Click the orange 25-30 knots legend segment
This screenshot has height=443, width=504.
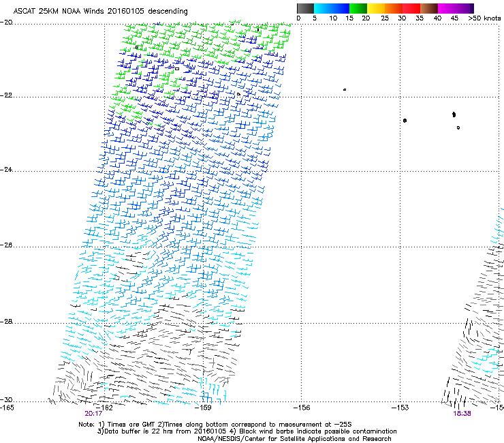tap(394, 8)
